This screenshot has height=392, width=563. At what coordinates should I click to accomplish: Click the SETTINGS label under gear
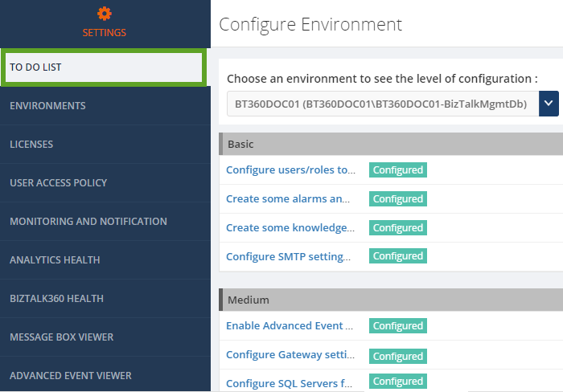(x=104, y=33)
